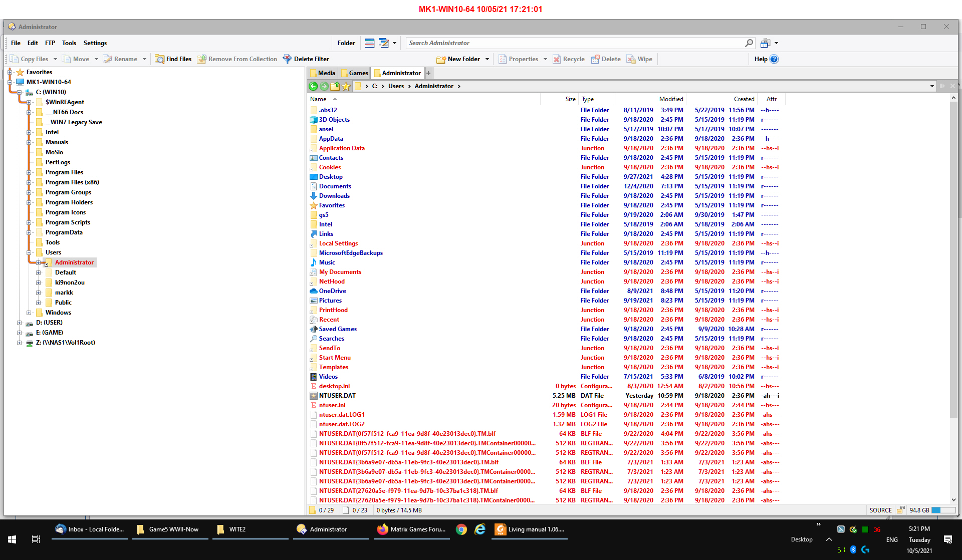Click the Find Files binoculars icon
The width and height of the screenshot is (962, 560).
(159, 59)
